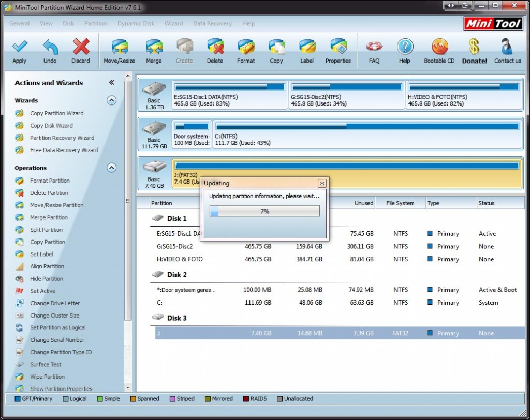Discard pending changes with red X
This screenshot has height=420, width=530.
(81, 47)
